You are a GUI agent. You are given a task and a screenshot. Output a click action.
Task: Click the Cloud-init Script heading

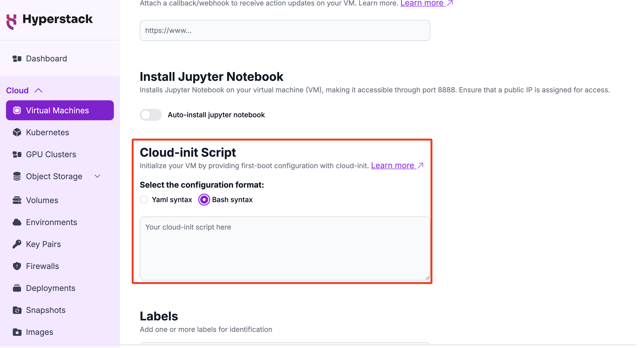tap(188, 153)
